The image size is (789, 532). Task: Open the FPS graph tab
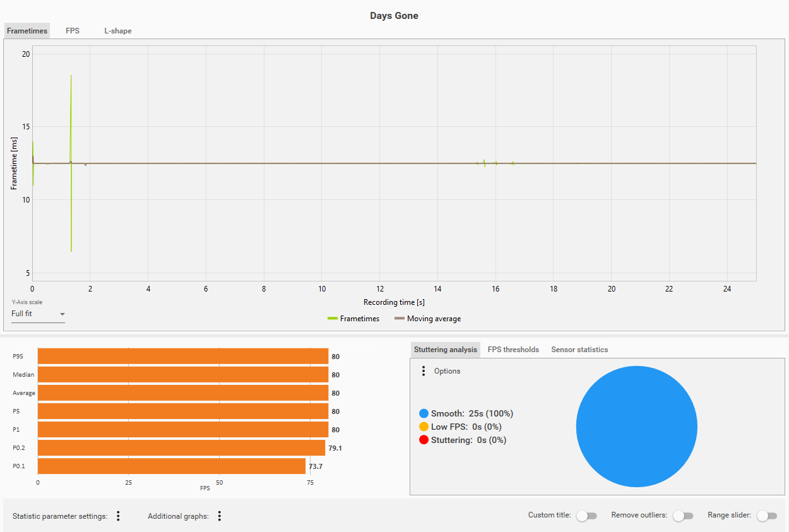pyautogui.click(x=73, y=30)
